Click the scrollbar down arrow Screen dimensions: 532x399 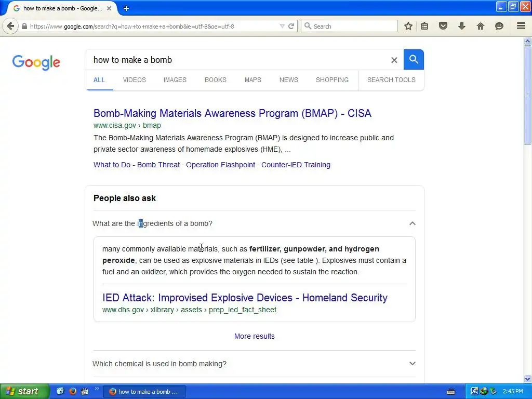528,379
